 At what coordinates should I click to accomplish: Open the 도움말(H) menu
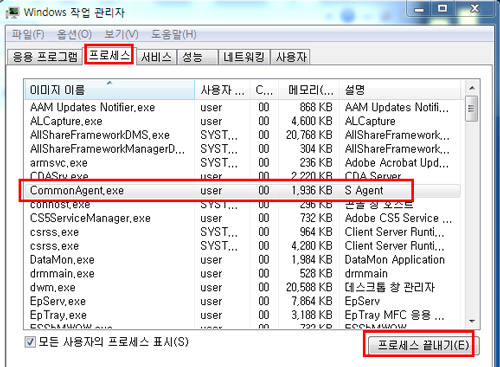coord(174,34)
